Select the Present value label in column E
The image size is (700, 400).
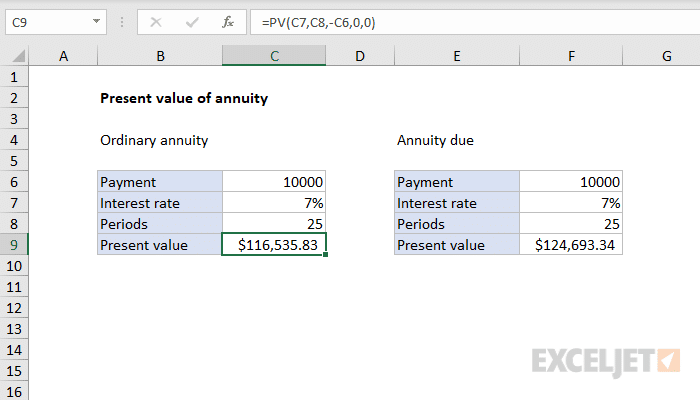[x=457, y=245]
